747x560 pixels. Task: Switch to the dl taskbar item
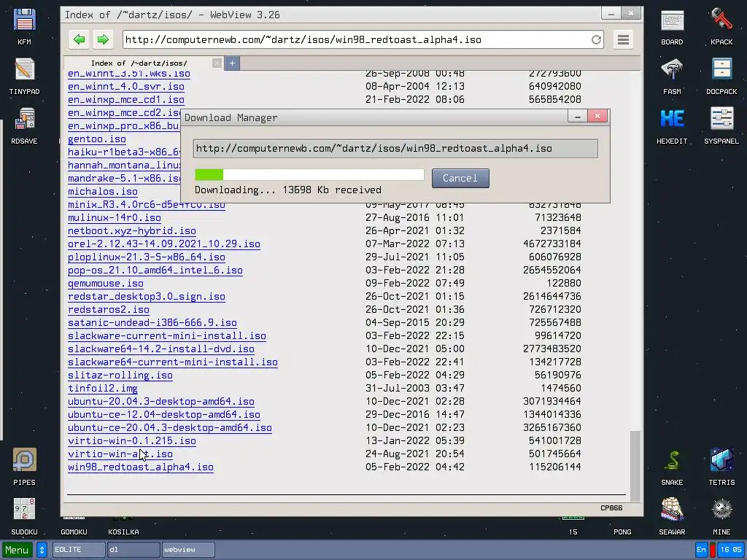[x=133, y=550]
